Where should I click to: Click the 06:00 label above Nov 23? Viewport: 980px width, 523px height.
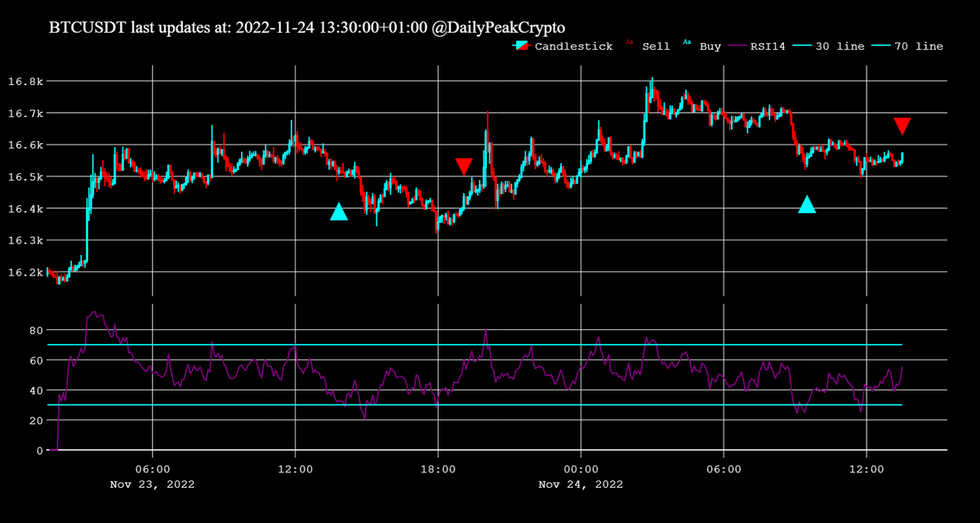(x=152, y=469)
